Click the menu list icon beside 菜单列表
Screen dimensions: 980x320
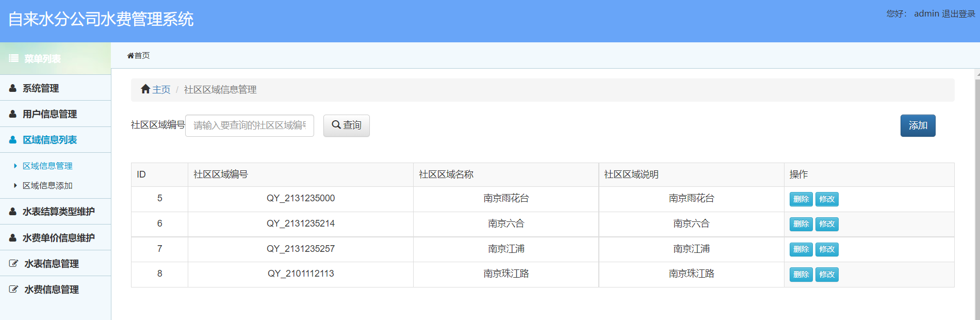13,58
